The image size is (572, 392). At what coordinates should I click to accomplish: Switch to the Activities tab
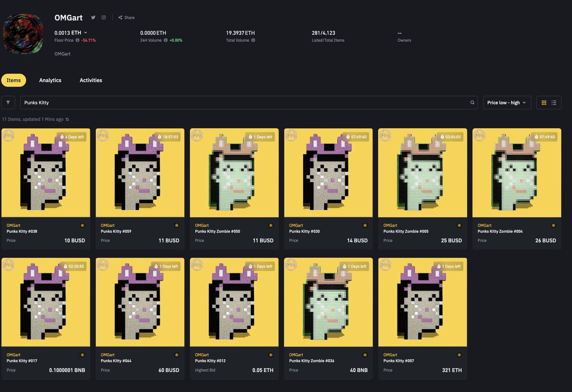[91, 80]
